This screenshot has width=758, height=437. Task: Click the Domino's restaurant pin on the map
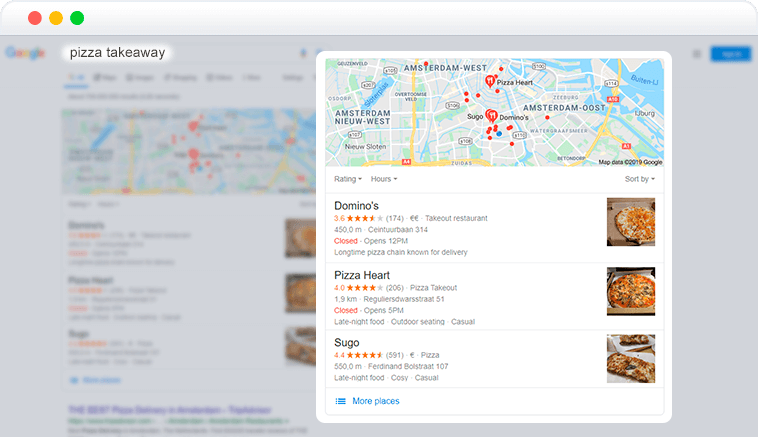point(492,116)
